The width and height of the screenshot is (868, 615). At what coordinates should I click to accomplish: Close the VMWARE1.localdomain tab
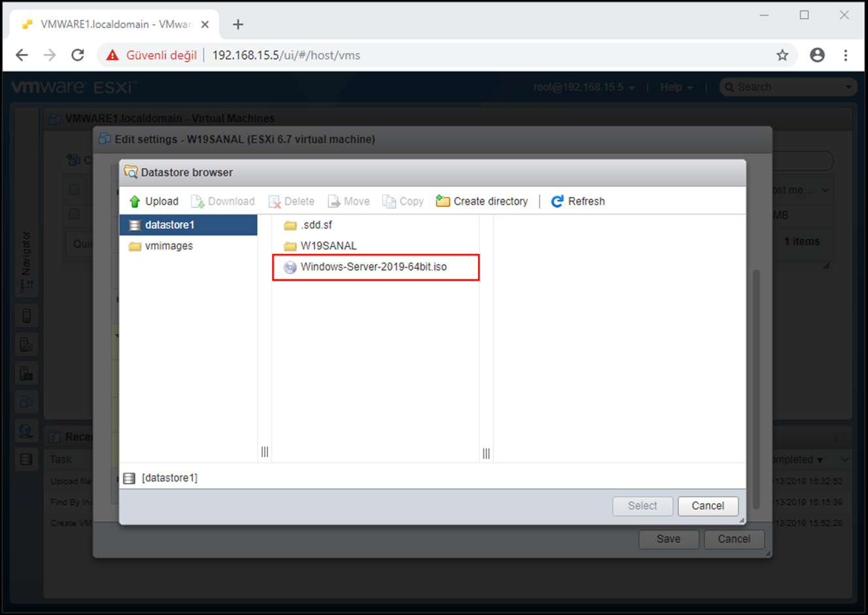click(205, 24)
